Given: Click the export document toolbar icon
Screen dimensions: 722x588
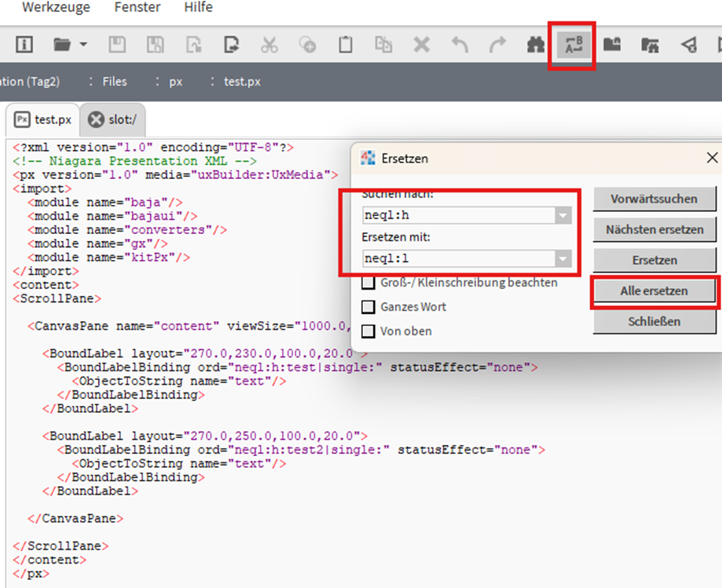Looking at the screenshot, I should tap(231, 45).
